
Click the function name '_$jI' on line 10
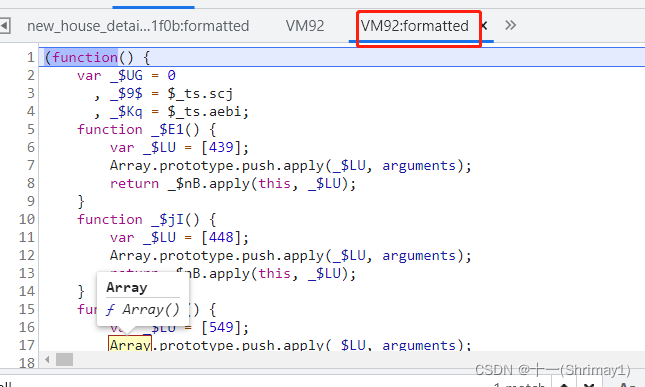pyautogui.click(x=167, y=220)
